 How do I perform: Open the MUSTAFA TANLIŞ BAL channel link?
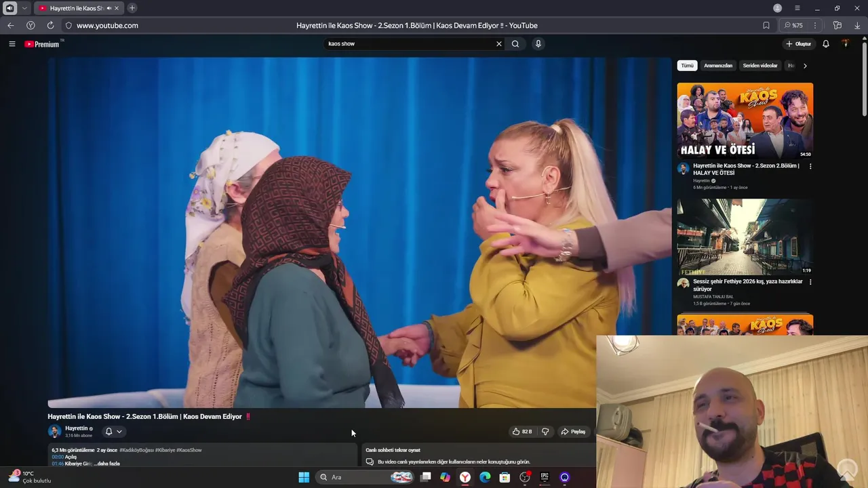click(x=713, y=297)
